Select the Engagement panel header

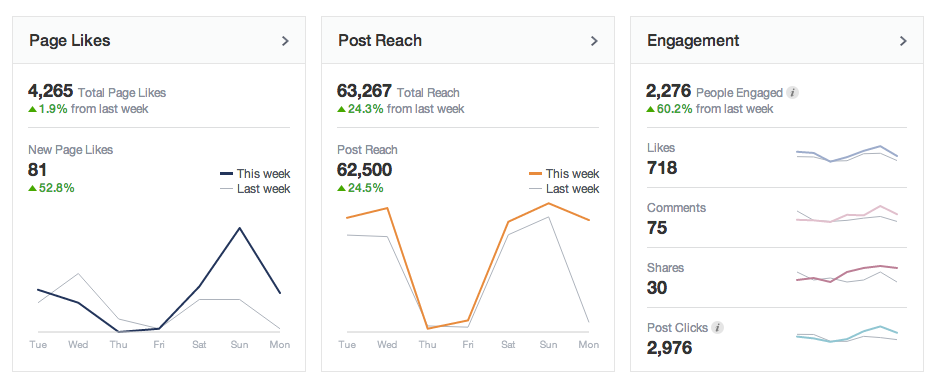point(777,40)
